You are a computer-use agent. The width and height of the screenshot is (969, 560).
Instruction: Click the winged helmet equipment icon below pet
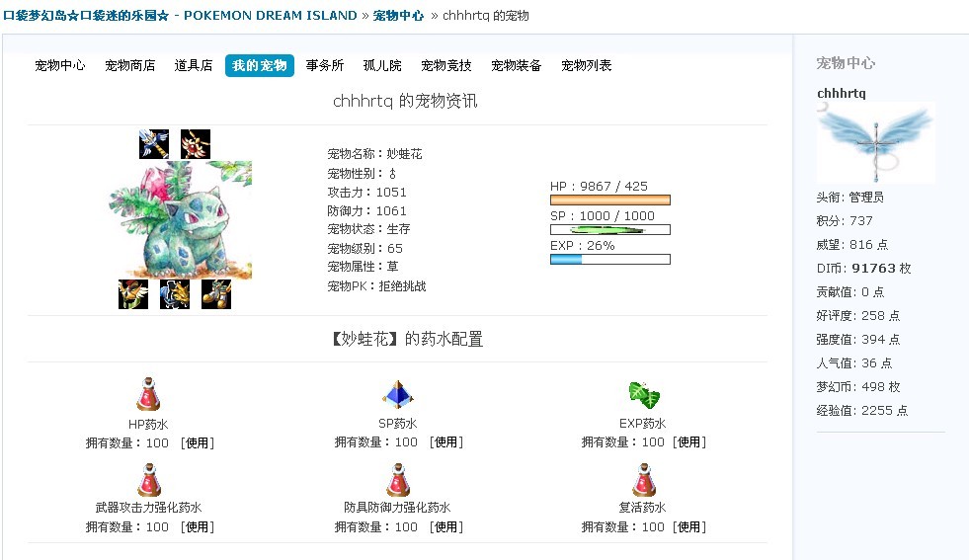click(133, 294)
